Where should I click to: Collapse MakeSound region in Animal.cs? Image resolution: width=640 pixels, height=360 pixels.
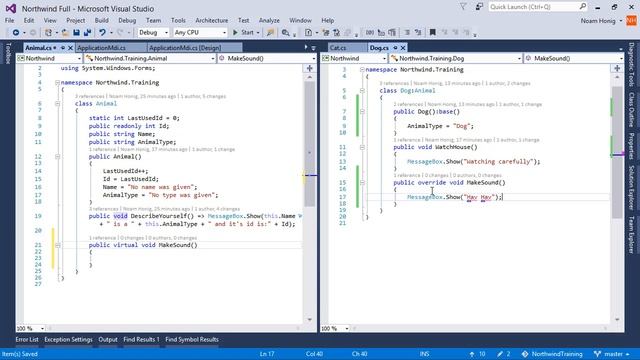(x=58, y=245)
